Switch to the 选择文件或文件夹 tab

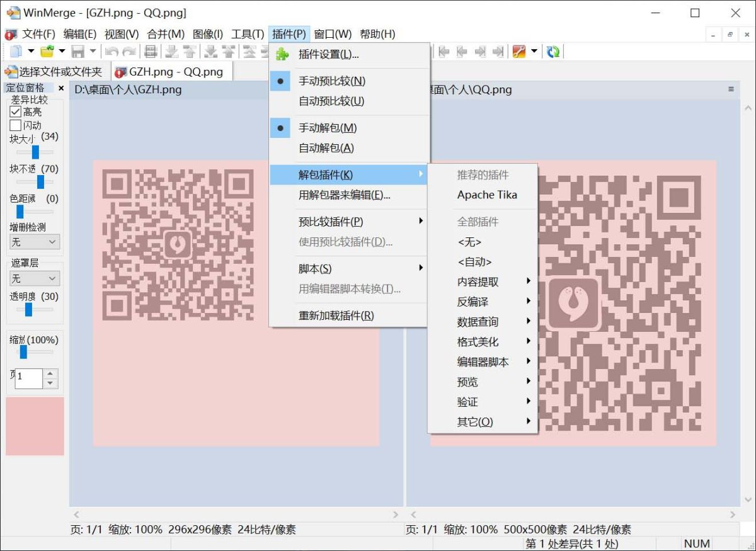55,72
